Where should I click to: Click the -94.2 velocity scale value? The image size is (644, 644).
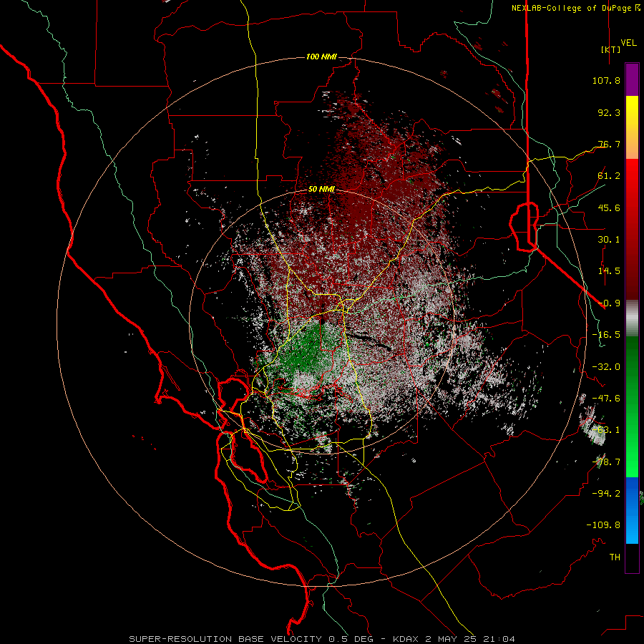click(606, 494)
